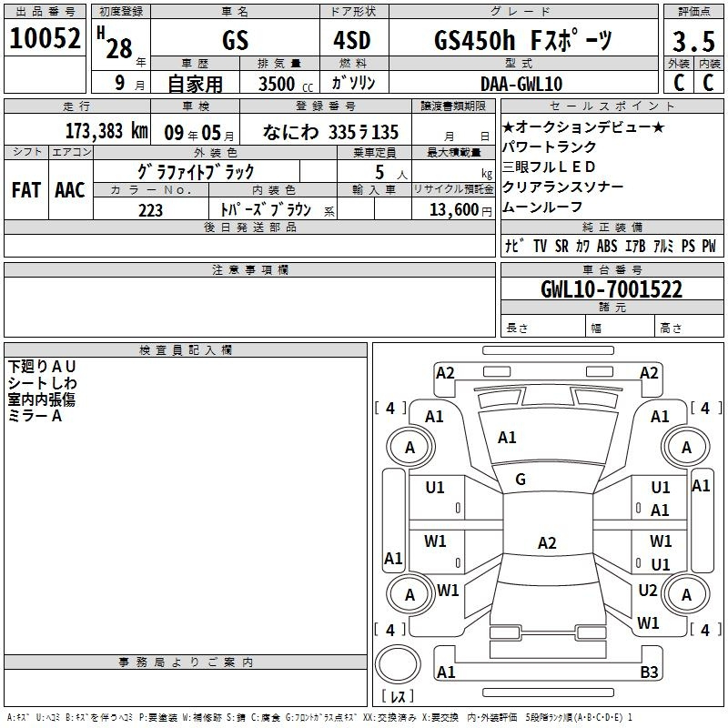728x728 pixels.
Task: Click sales point オークションデビュー
Action: pos(584,126)
